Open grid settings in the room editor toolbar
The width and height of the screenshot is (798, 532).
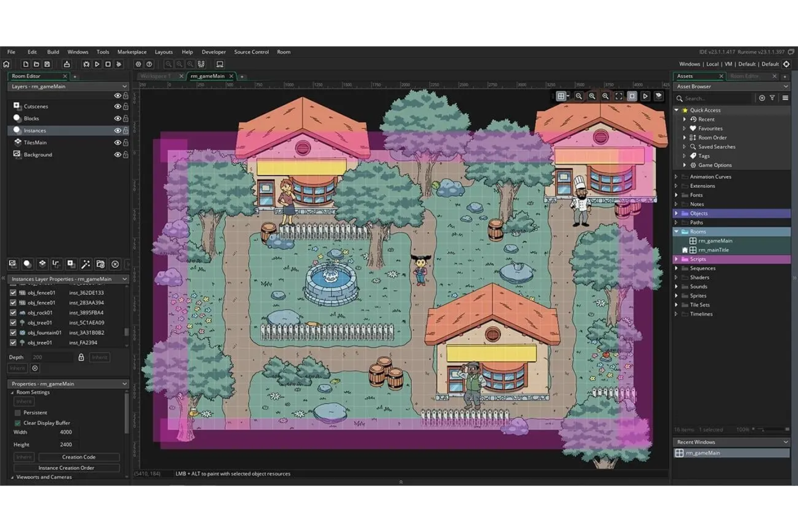pyautogui.click(x=561, y=96)
